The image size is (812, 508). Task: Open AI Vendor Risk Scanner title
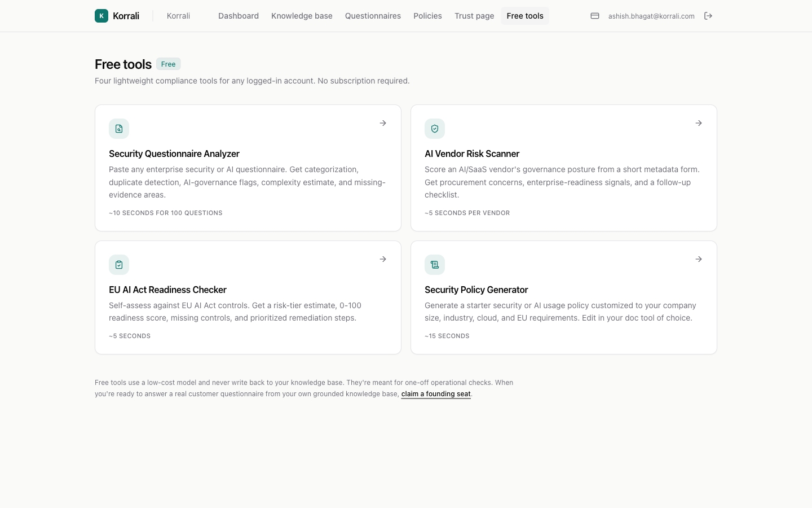pyautogui.click(x=472, y=154)
